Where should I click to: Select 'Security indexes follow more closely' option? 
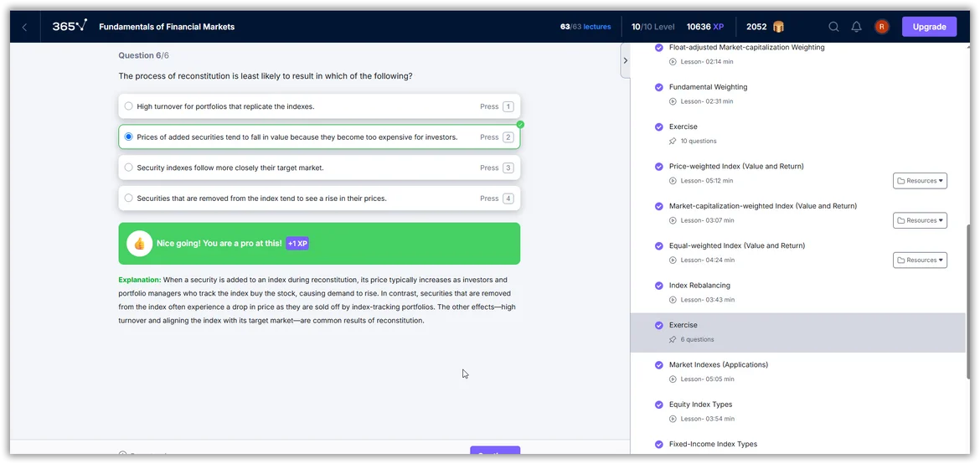click(x=128, y=168)
